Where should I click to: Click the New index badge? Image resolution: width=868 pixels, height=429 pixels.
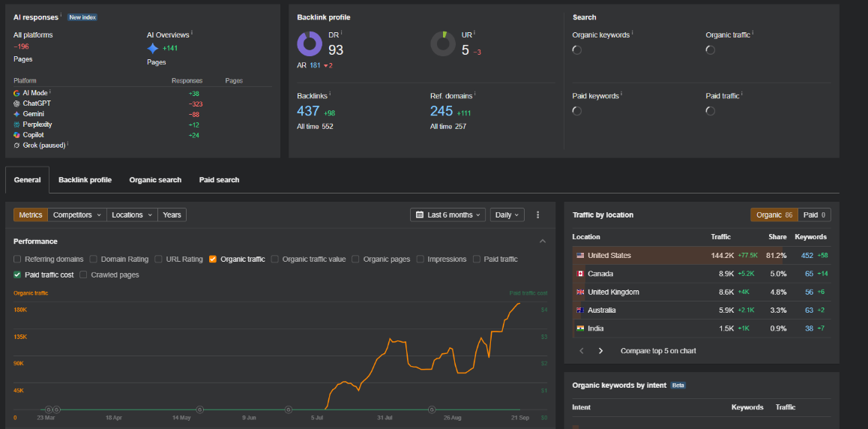(82, 17)
